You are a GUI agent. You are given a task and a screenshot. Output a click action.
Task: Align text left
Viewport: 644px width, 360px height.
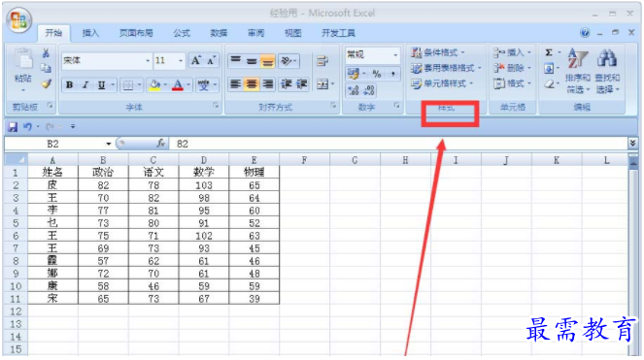235,84
